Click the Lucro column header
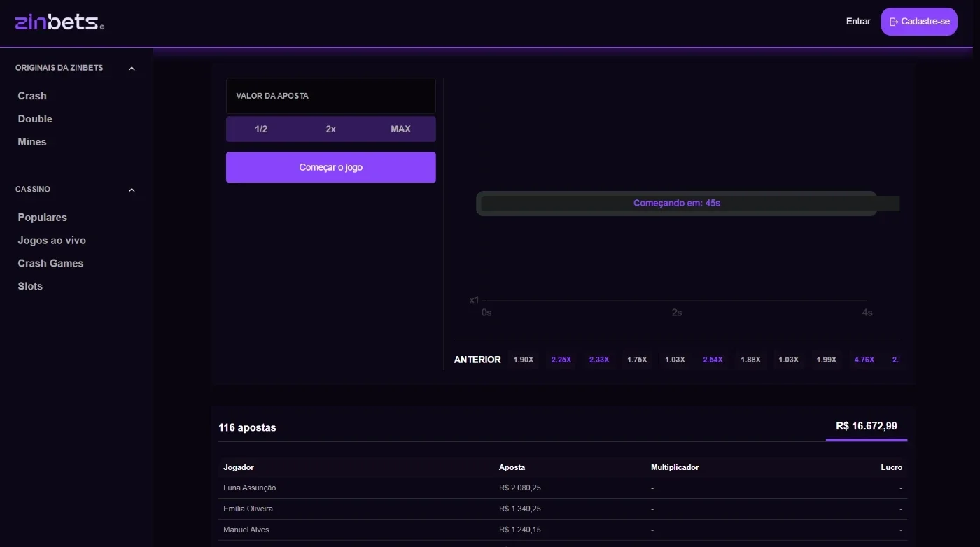The image size is (980, 547). [891, 467]
